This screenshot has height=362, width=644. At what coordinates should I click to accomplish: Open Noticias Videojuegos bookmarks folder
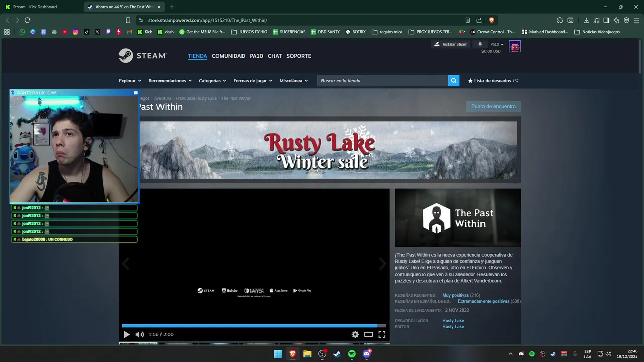tap(597, 32)
